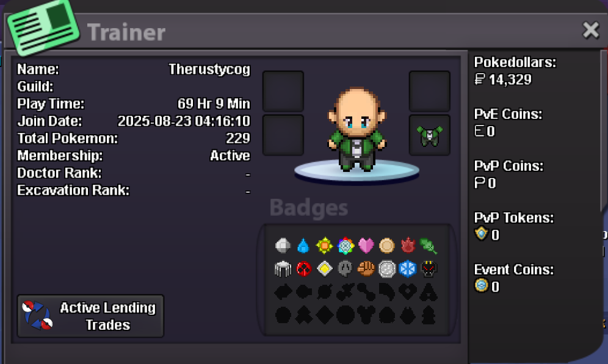Select the pink heart badge
The height and width of the screenshot is (364, 608).
tap(366, 246)
